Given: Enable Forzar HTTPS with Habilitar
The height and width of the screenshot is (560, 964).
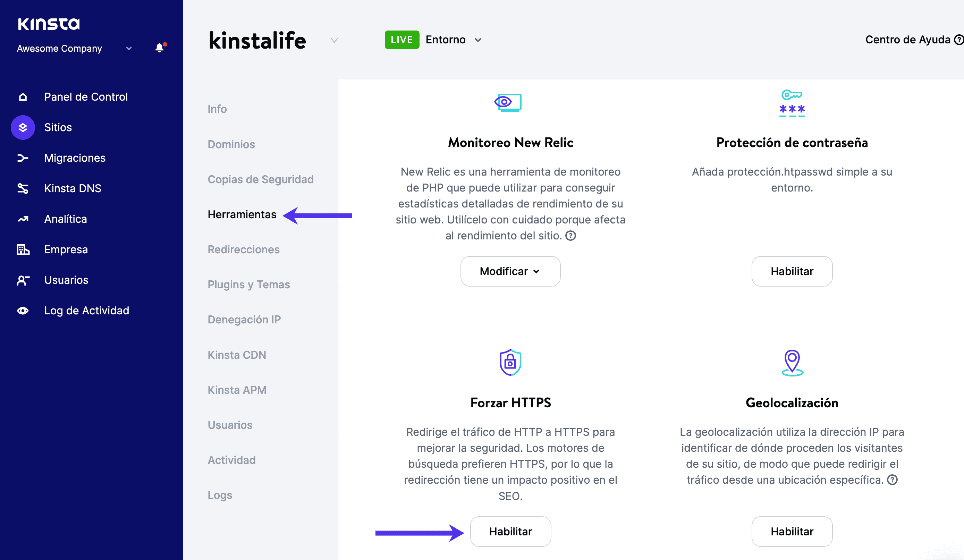Looking at the screenshot, I should click(510, 531).
